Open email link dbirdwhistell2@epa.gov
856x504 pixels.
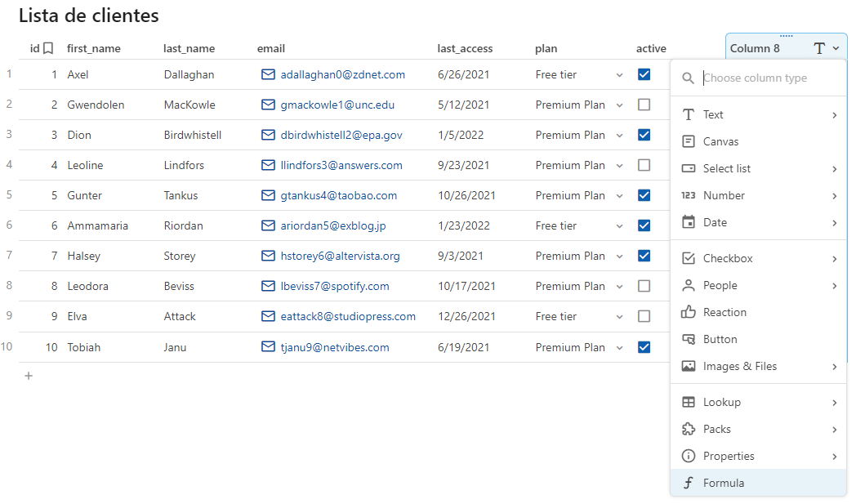tap(341, 135)
